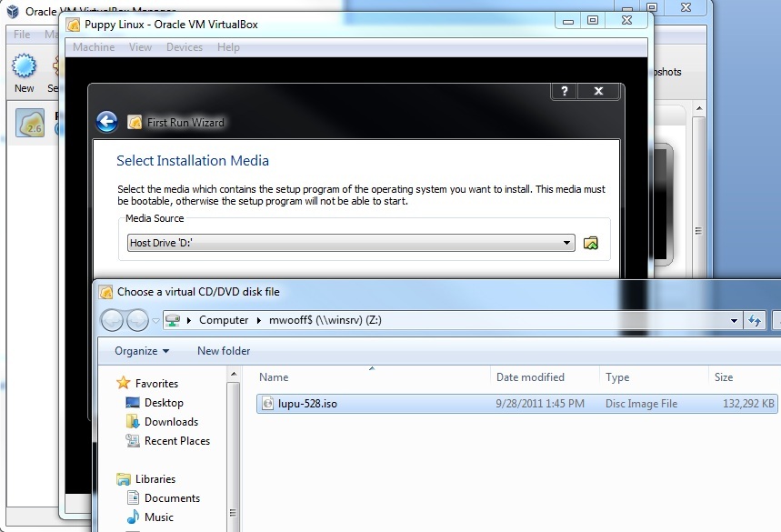Expand the arrow after Computer in address bar
This screenshot has height=532, width=781.
click(258, 320)
